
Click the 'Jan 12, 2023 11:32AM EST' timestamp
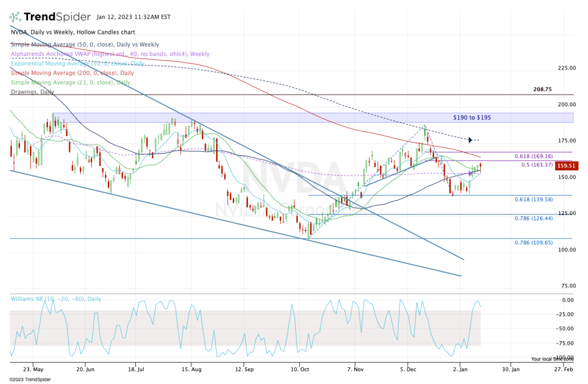click(x=134, y=17)
